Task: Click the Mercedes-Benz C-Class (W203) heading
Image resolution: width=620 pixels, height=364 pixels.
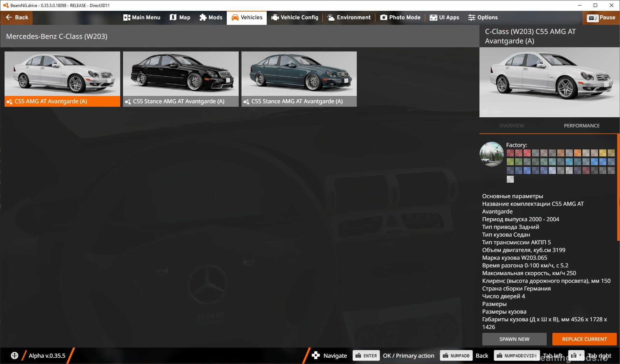Action: [x=57, y=36]
